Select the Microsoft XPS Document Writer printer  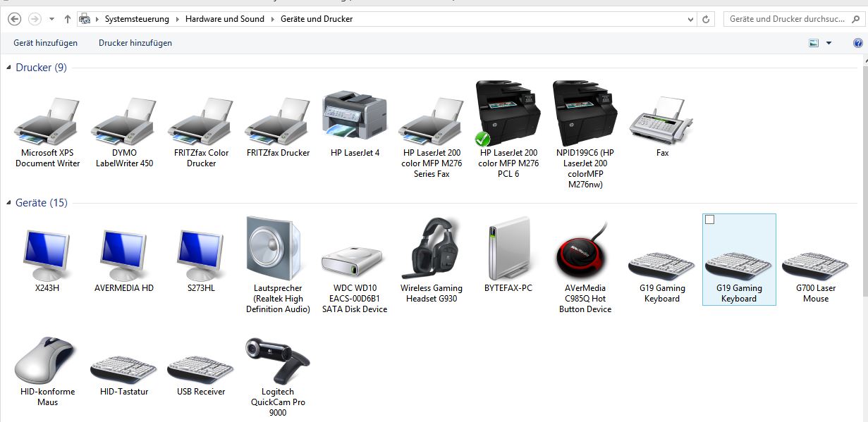[47, 132]
